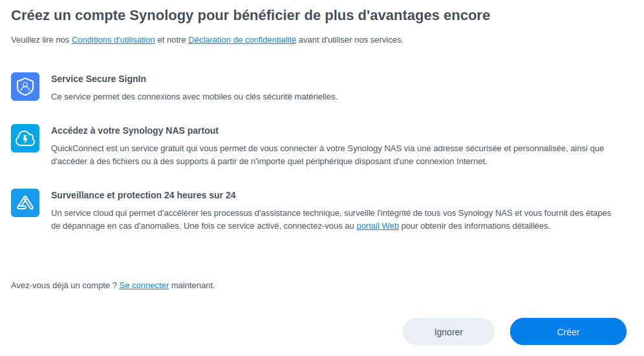Click the Se connecter link

click(144, 285)
